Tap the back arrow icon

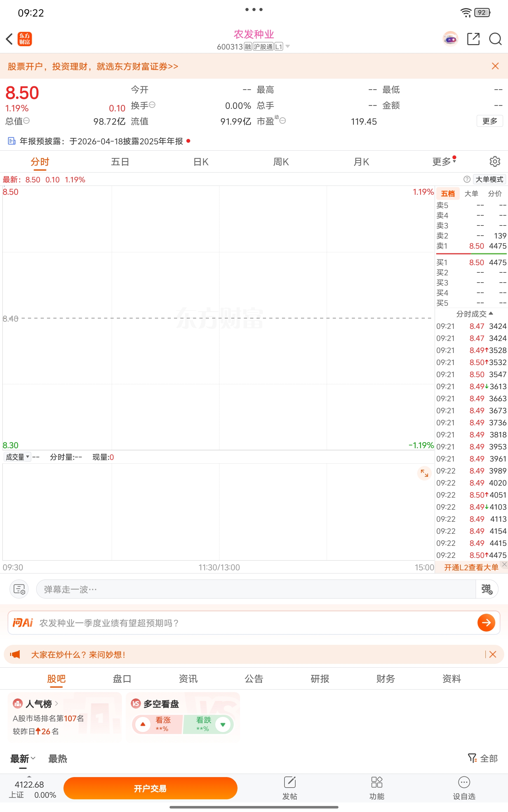(10, 39)
